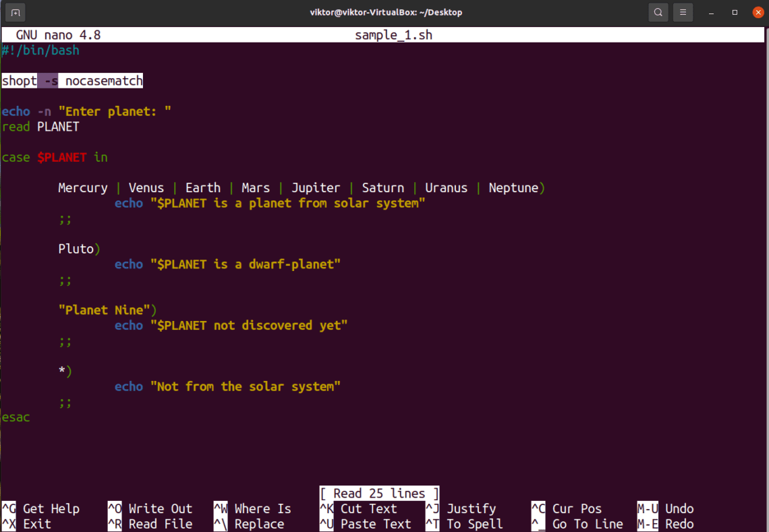Image resolution: width=769 pixels, height=532 pixels.
Task: Click the sample_1.sh filename in nano header
Action: click(x=393, y=35)
